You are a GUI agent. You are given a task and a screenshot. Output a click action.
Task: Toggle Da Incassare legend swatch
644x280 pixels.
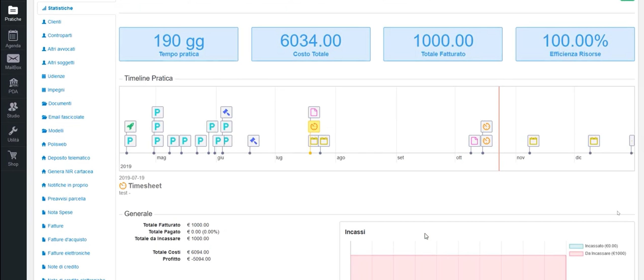pyautogui.click(x=576, y=254)
